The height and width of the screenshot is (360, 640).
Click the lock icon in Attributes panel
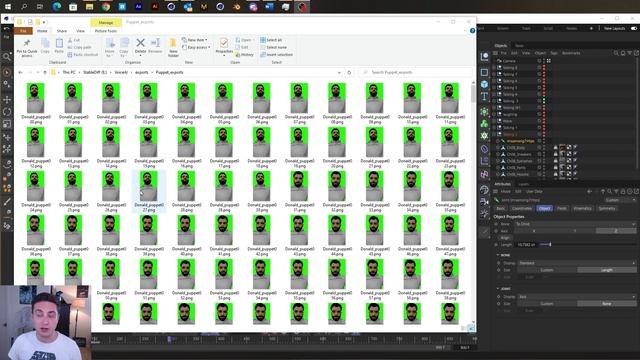[x=623, y=191]
